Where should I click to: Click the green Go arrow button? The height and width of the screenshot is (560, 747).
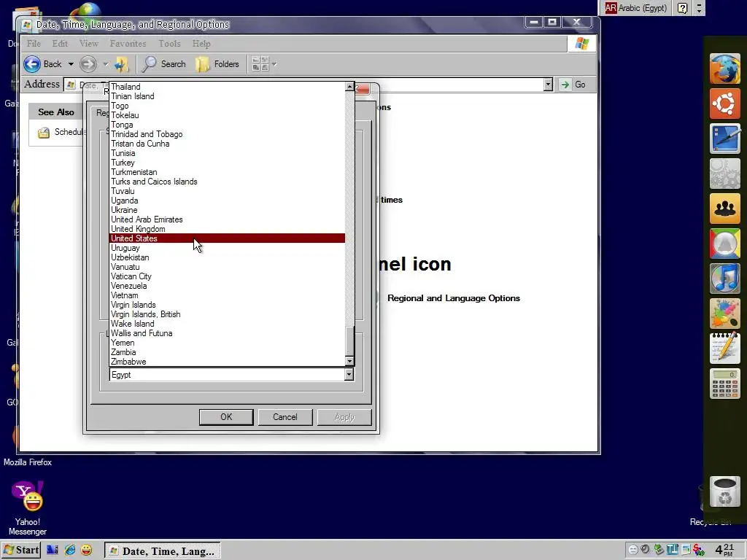[565, 85]
